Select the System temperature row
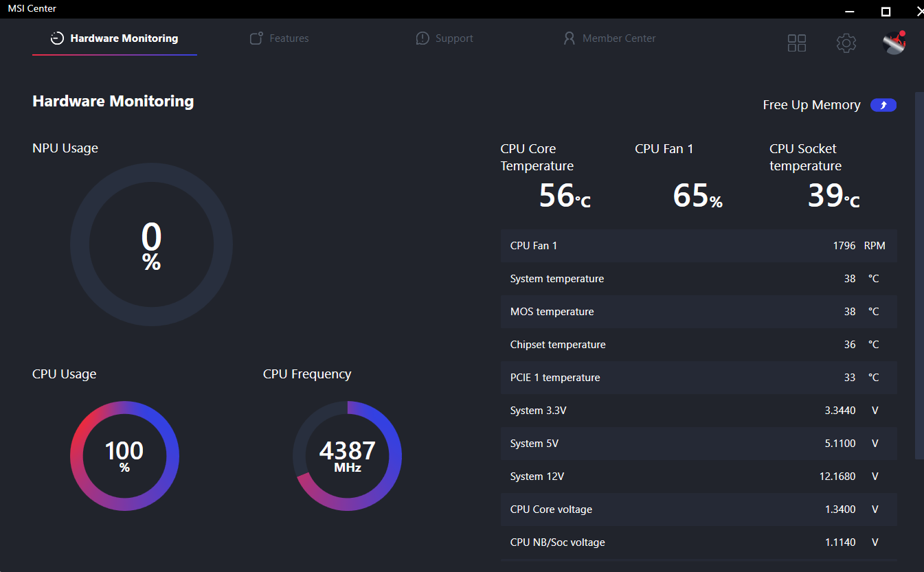This screenshot has height=572, width=924. tap(699, 279)
